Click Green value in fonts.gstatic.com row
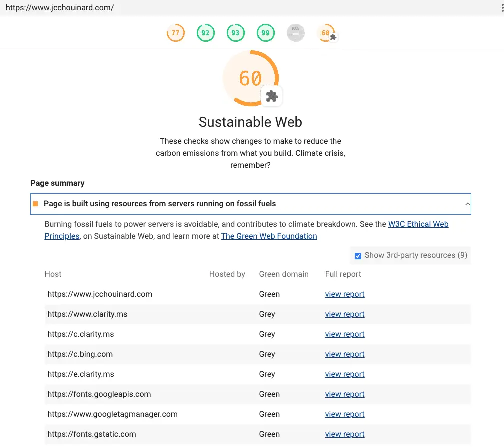 click(269, 434)
